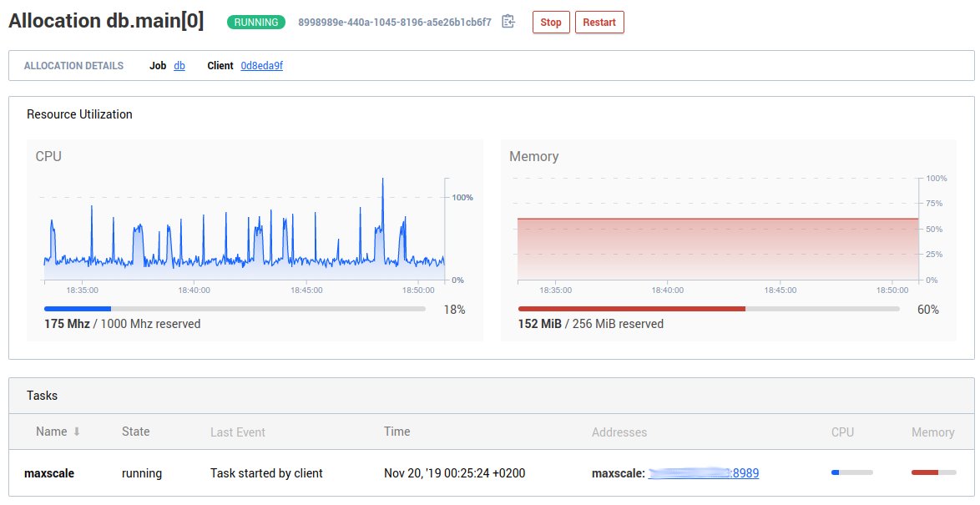Viewport: 980px width, 505px height.
Task: Click the 175 Mhz CPU progress bar
Action: (235, 309)
